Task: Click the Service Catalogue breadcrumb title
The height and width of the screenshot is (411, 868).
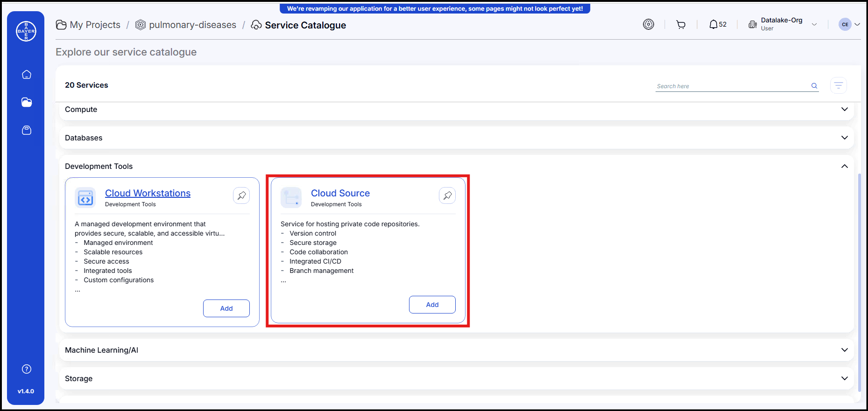Action: click(x=305, y=25)
